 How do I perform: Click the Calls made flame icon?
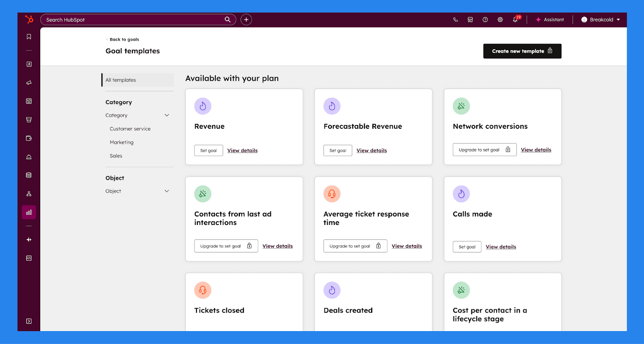pyautogui.click(x=461, y=194)
